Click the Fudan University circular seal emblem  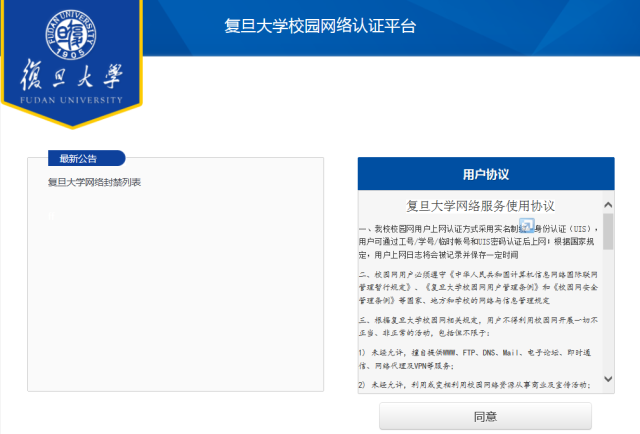70,32
